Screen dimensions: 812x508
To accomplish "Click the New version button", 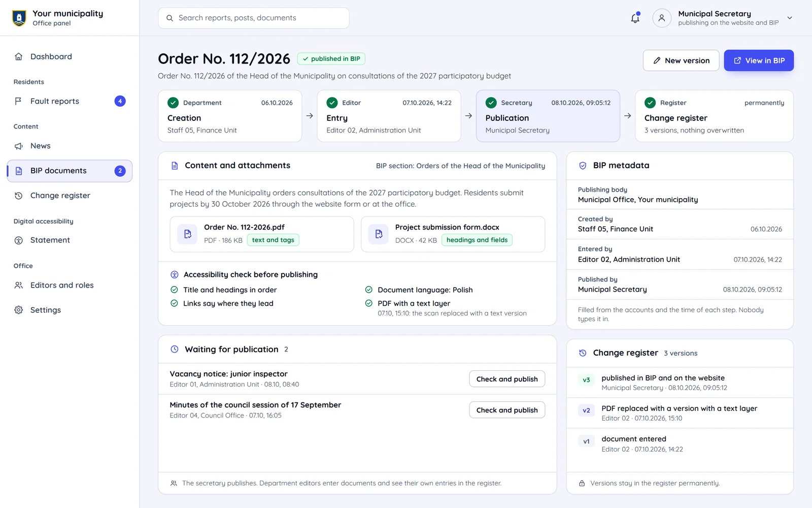I will (x=681, y=60).
